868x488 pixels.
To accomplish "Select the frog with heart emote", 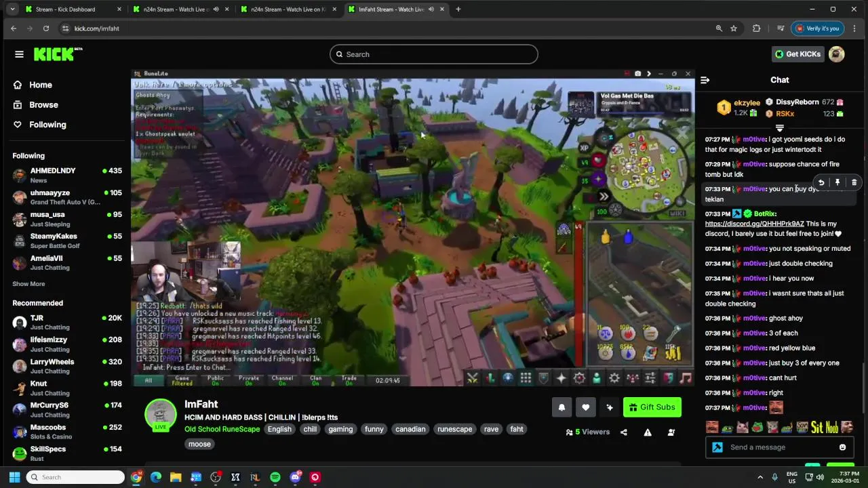I will pos(757,428).
